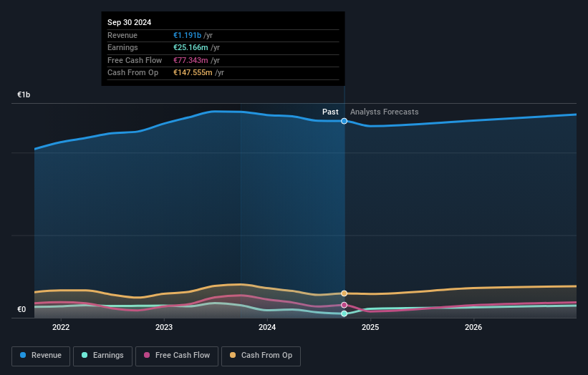
Task: Toggle the Revenue series in the legend
Action: tap(41, 356)
